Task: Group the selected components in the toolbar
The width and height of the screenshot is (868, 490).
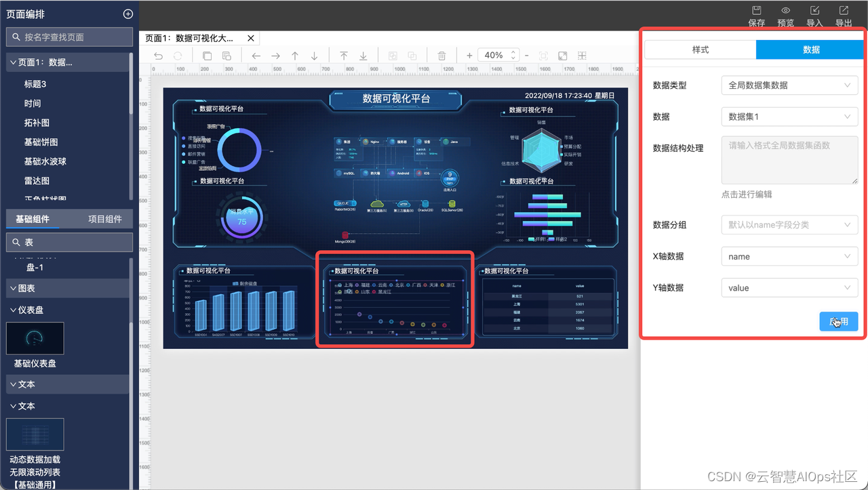Action: coord(393,56)
